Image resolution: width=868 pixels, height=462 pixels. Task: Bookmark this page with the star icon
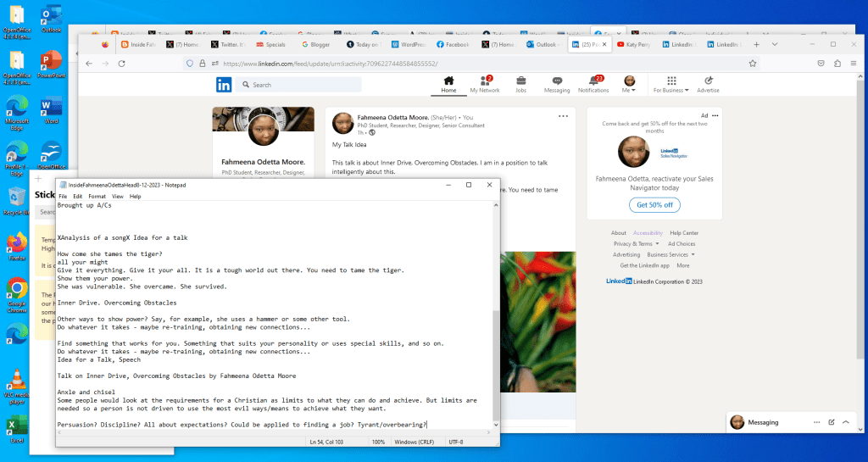(x=752, y=64)
